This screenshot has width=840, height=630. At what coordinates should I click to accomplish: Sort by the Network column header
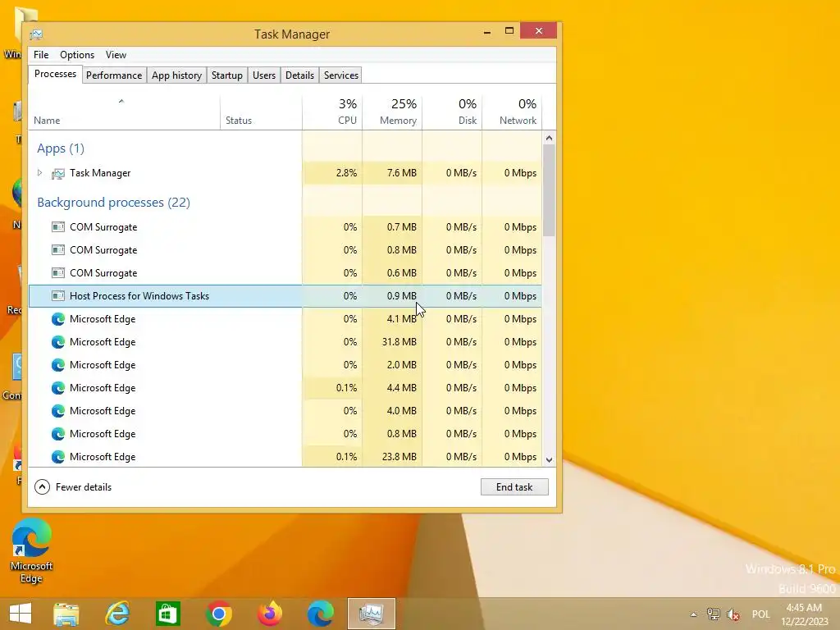tap(512, 112)
